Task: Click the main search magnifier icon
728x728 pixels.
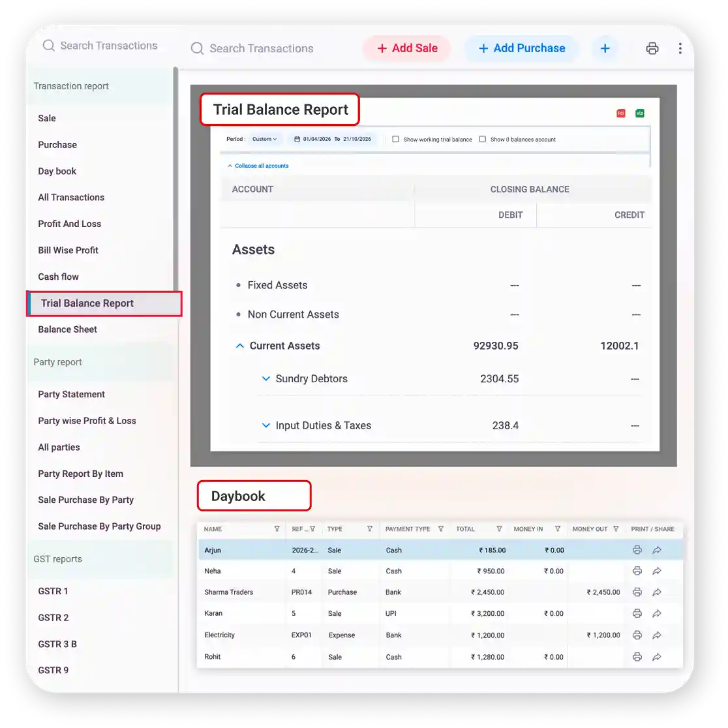Action: click(x=197, y=48)
